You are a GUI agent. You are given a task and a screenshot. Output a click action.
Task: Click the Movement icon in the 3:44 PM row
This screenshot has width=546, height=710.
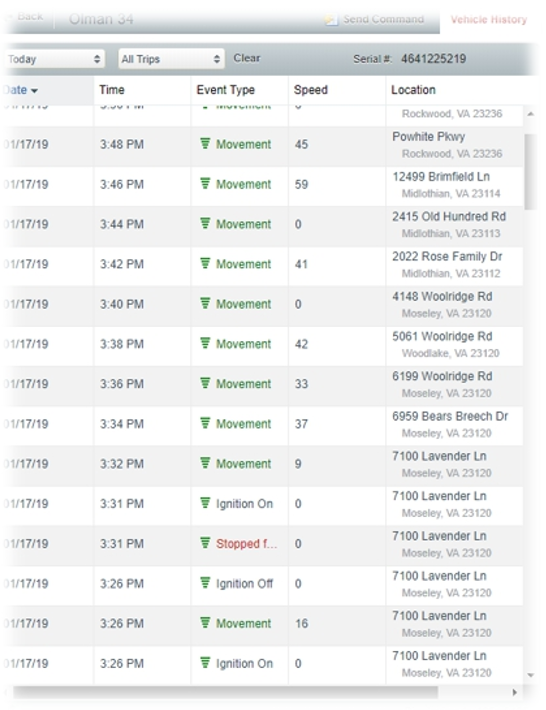[x=205, y=223]
